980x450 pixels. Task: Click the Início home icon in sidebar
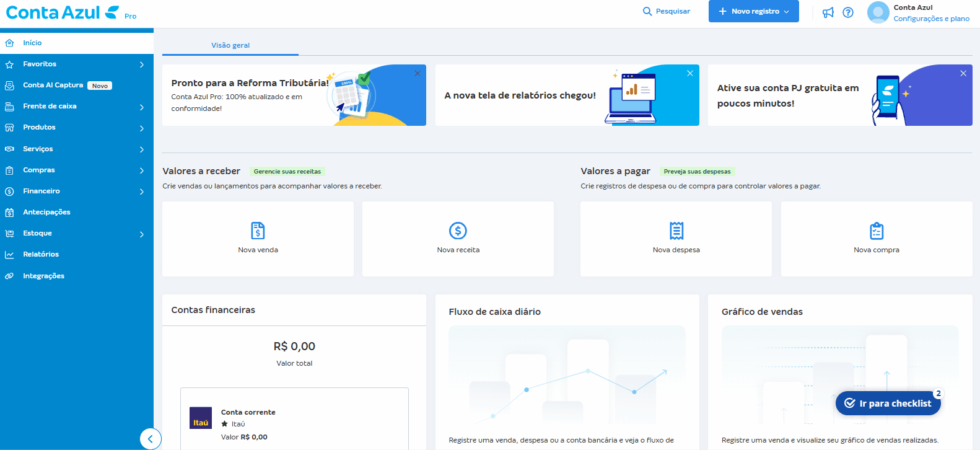tap(9, 43)
